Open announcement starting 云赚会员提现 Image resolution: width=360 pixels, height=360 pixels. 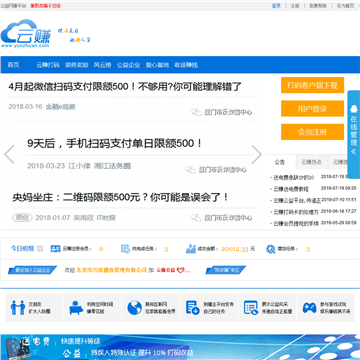(x=295, y=223)
